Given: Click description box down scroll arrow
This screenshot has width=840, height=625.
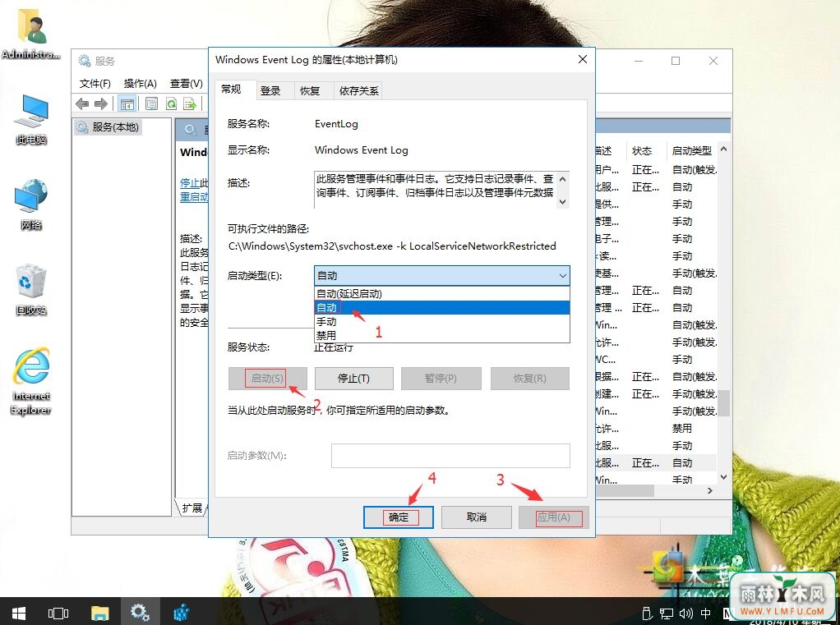Looking at the screenshot, I should pos(562,202).
